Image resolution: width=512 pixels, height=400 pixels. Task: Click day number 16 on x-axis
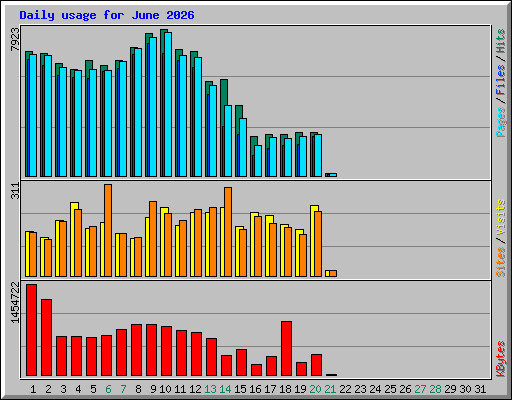[255, 389]
